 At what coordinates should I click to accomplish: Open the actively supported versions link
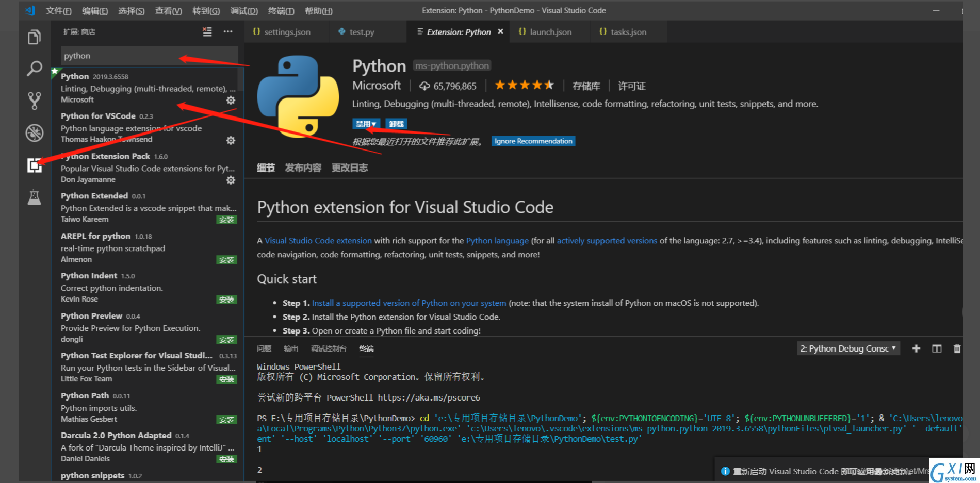pos(607,241)
